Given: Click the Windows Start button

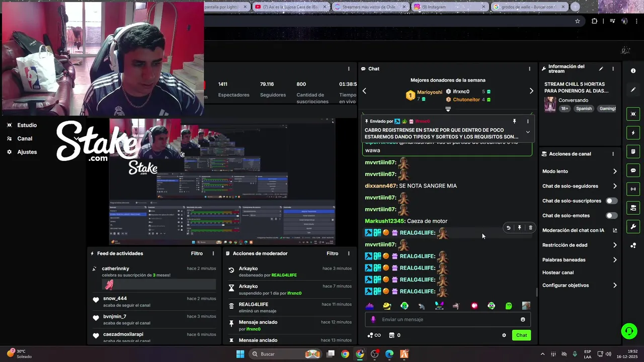Looking at the screenshot, I should pyautogui.click(x=240, y=354).
